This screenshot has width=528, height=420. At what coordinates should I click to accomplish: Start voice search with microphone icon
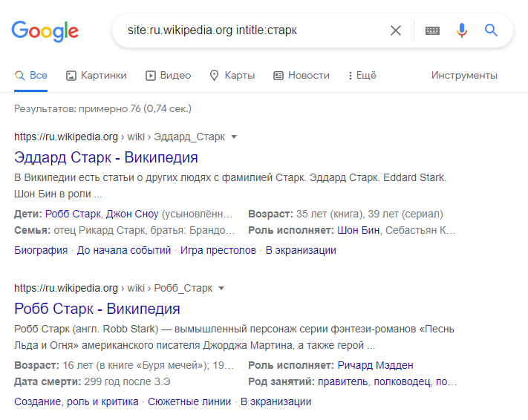[x=462, y=30]
